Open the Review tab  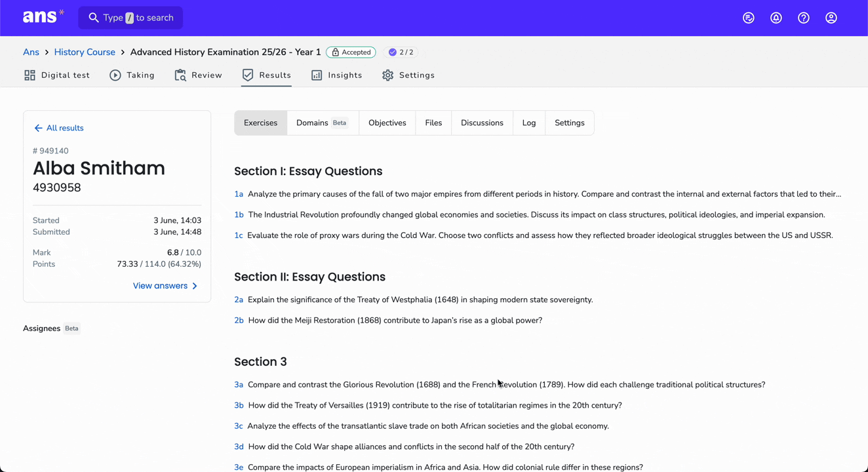(199, 75)
